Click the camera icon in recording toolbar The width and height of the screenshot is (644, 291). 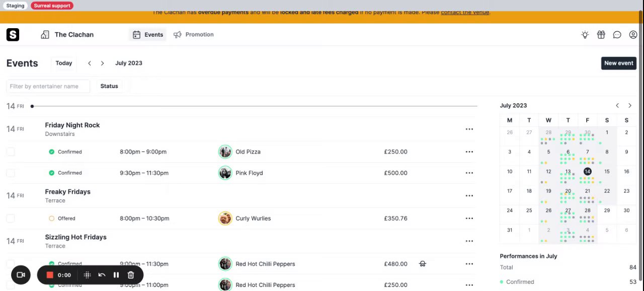[21, 275]
